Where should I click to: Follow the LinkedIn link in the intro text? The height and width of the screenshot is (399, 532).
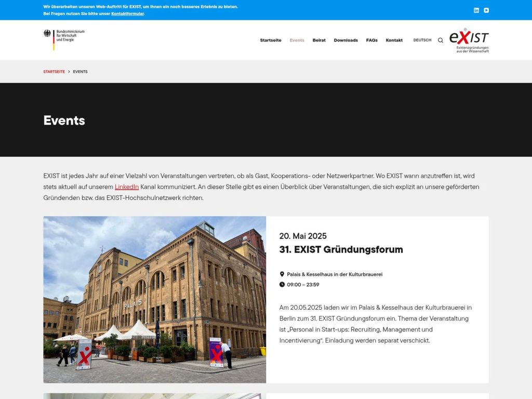[x=127, y=186]
